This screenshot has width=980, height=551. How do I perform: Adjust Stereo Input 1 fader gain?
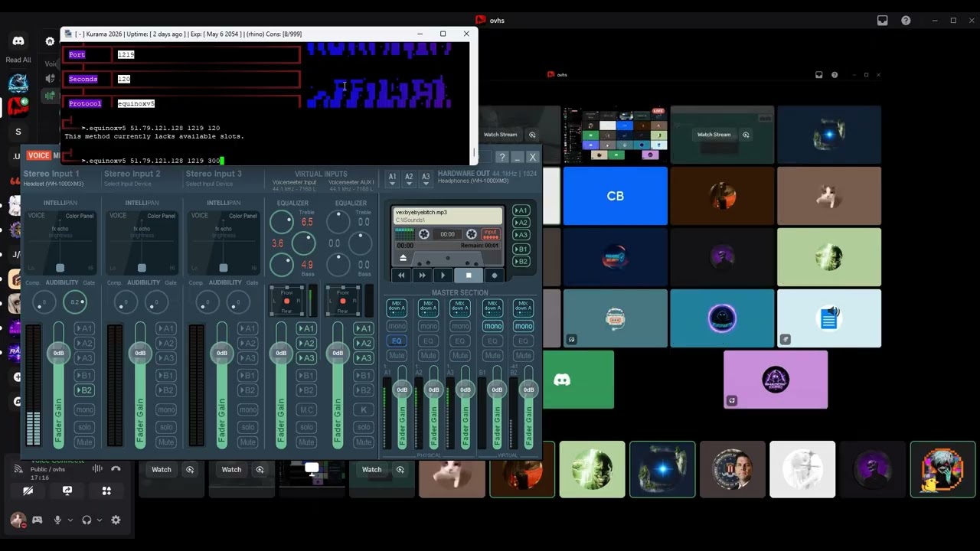point(58,353)
